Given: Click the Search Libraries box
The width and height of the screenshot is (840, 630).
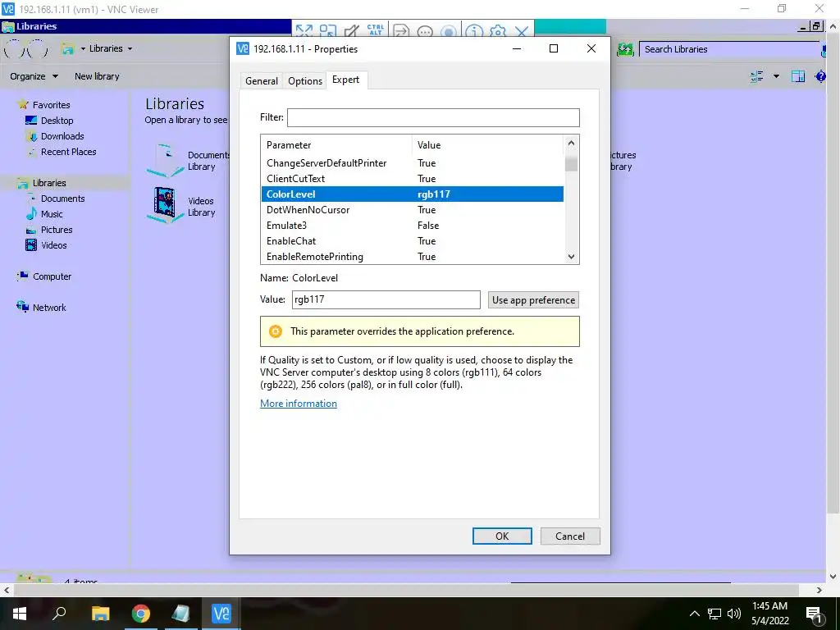Looking at the screenshot, I should click(729, 49).
